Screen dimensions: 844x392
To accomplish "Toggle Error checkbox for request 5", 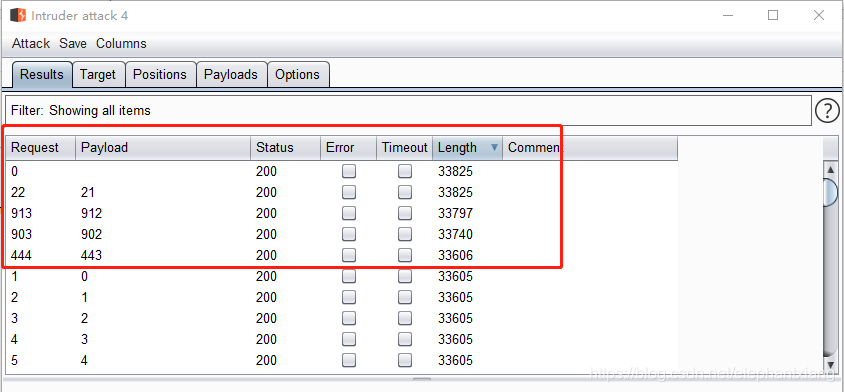I will (x=349, y=360).
